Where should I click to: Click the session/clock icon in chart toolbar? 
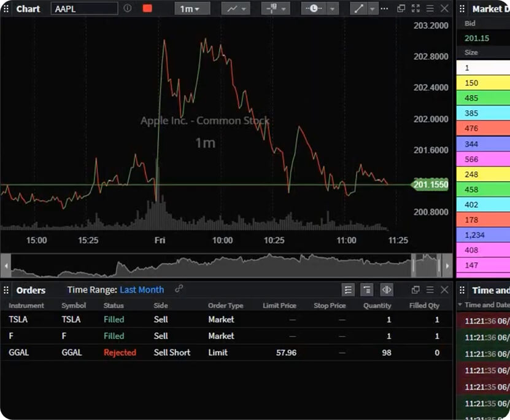(x=315, y=9)
